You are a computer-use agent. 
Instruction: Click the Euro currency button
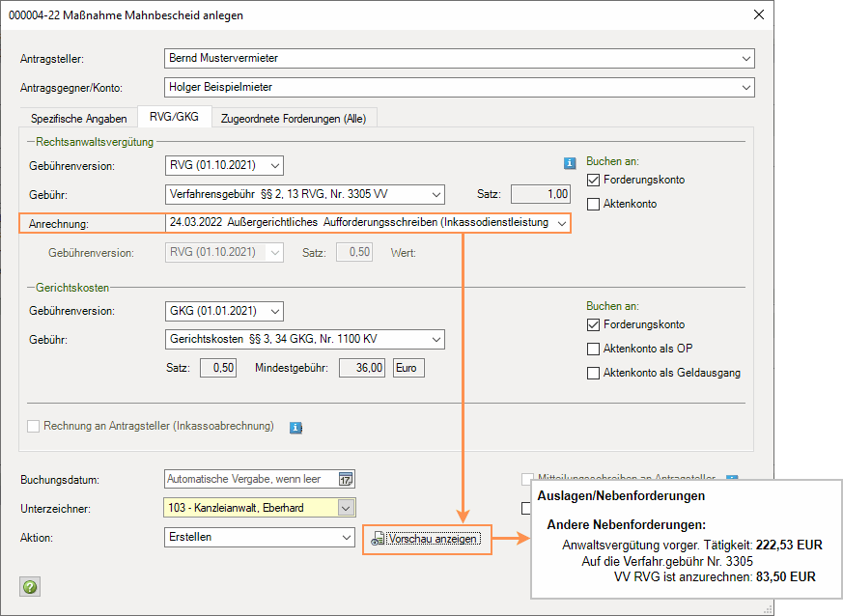point(408,368)
